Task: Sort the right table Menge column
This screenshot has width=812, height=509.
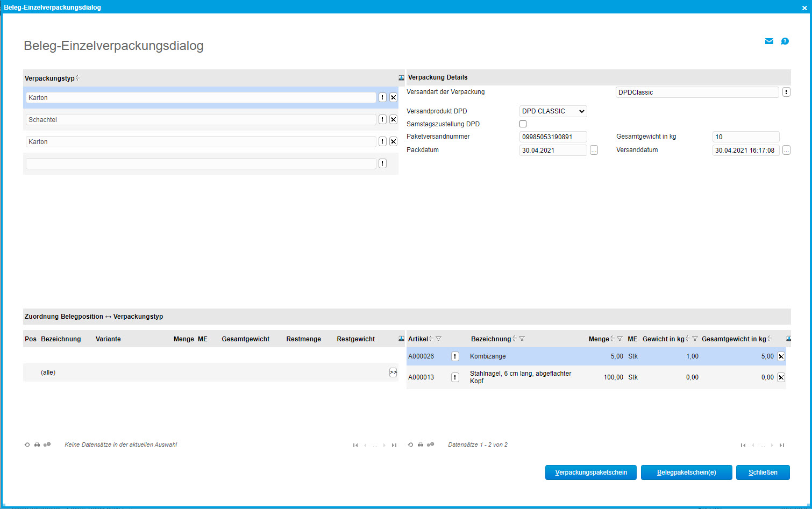Action: pyautogui.click(x=612, y=339)
